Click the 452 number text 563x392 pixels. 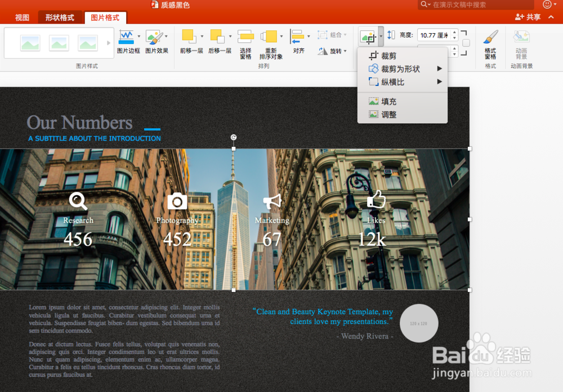point(177,239)
